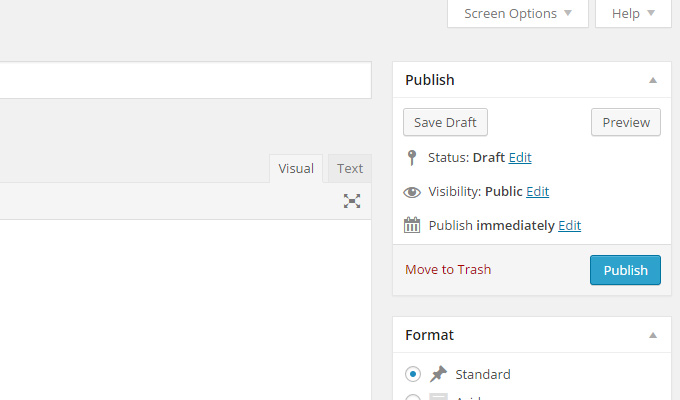Image resolution: width=680 pixels, height=400 pixels.
Task: Move the post to Trash
Action: tap(448, 269)
